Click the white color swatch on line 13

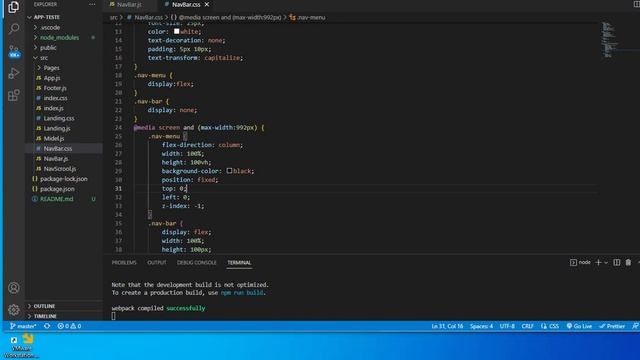point(176,31)
